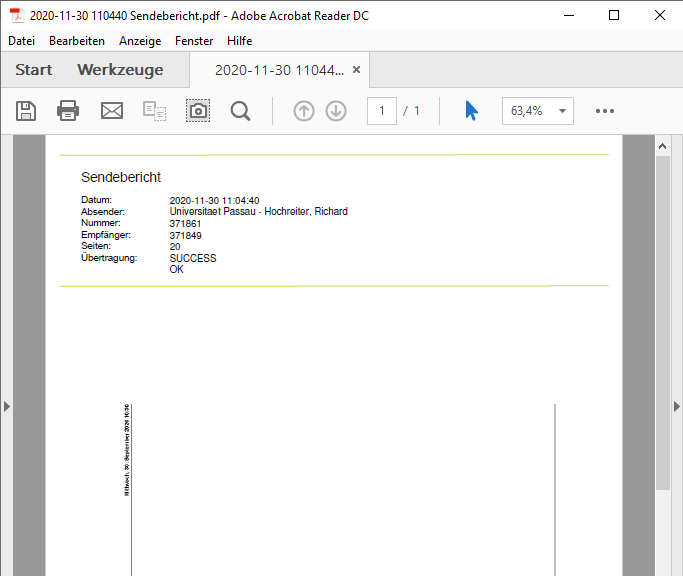This screenshot has height=576, width=683.
Task: Open the Anzeige menu
Action: point(140,41)
